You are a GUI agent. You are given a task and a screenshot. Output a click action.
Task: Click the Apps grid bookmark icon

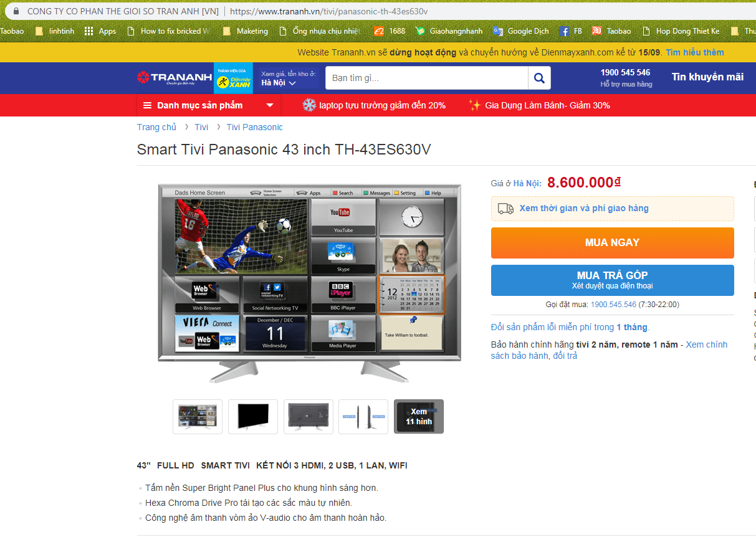(x=89, y=31)
